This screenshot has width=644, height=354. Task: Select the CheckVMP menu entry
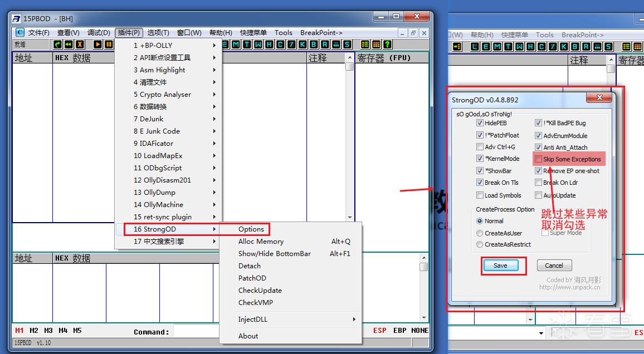coord(290,302)
